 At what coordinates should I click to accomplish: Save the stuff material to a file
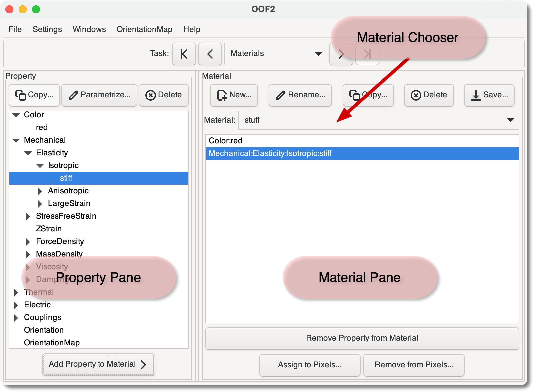[489, 95]
